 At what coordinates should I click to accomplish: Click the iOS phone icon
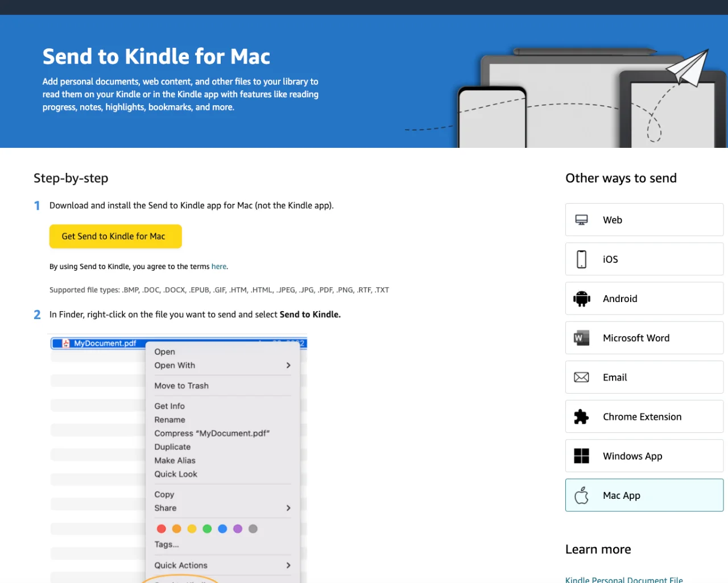(581, 259)
